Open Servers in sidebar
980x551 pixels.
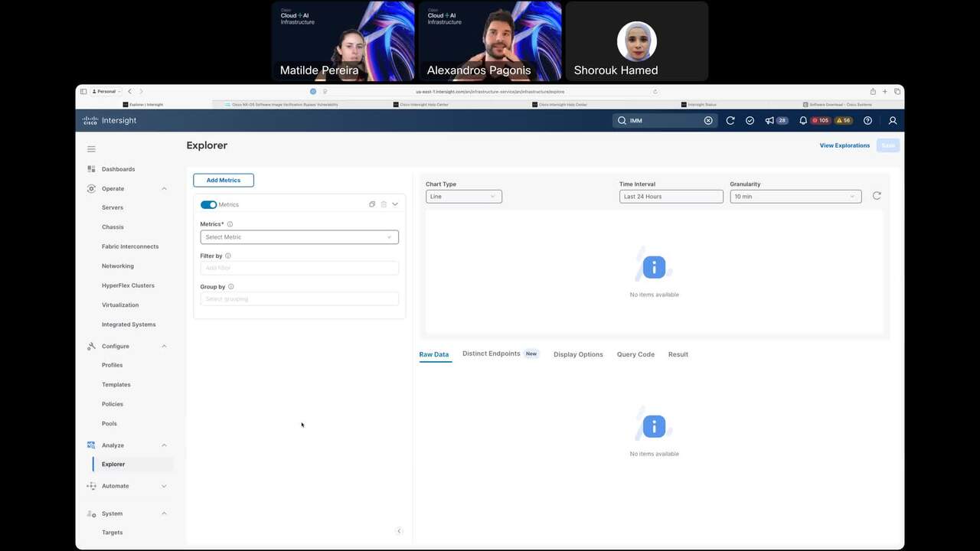coord(113,207)
